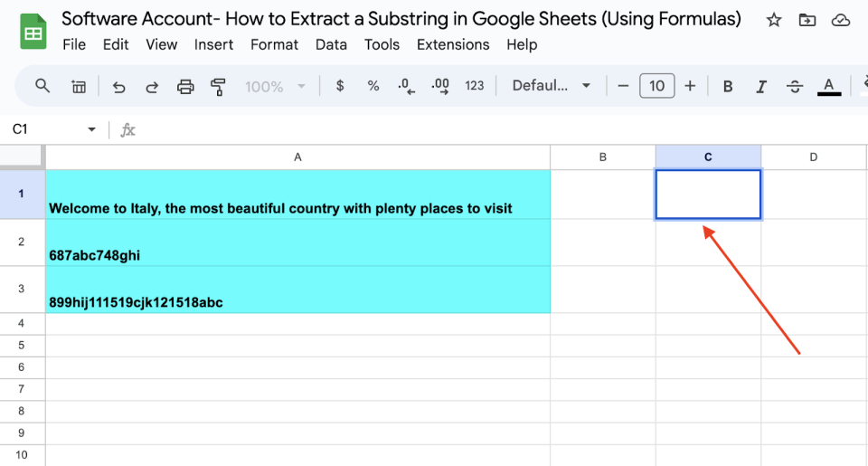Viewport: 868px width, 466px height.
Task: Increase font size with plus
Action: click(690, 86)
